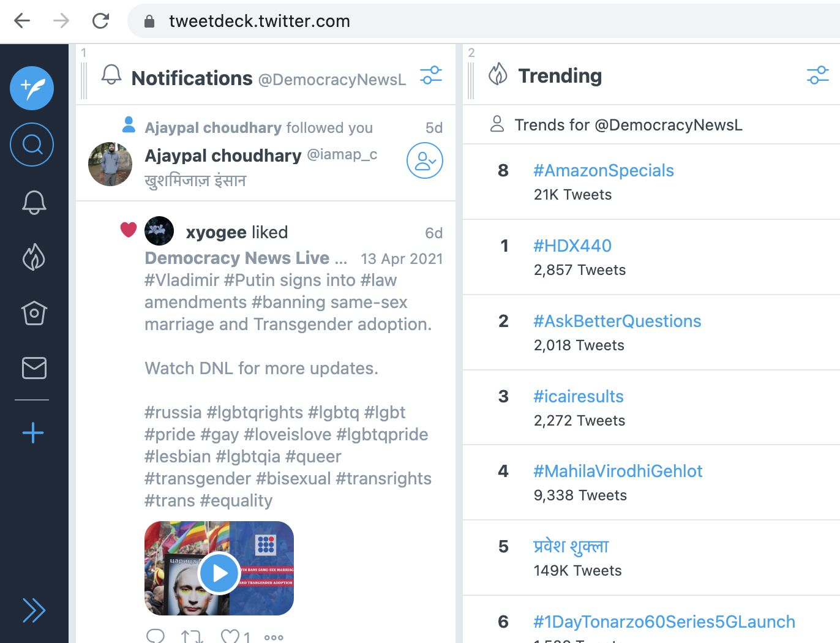Click the Notifications column drag handle
The height and width of the screenshot is (643, 840).
(84, 80)
